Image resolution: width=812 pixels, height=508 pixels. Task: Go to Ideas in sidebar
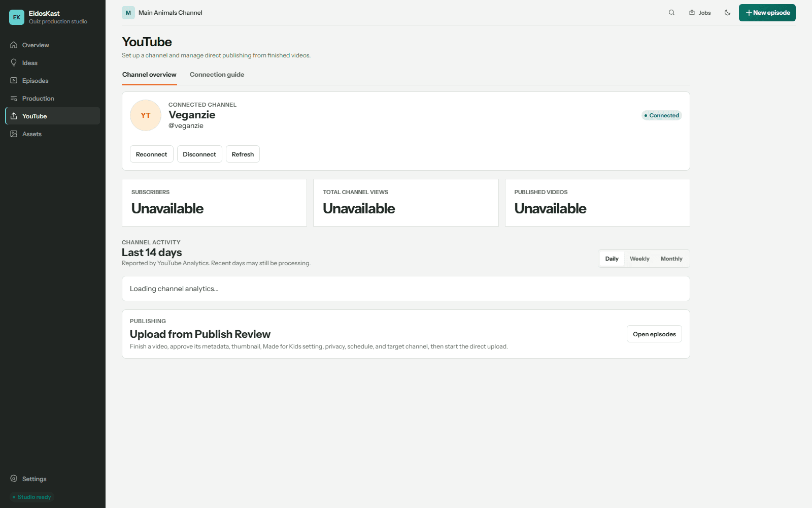coord(53,63)
